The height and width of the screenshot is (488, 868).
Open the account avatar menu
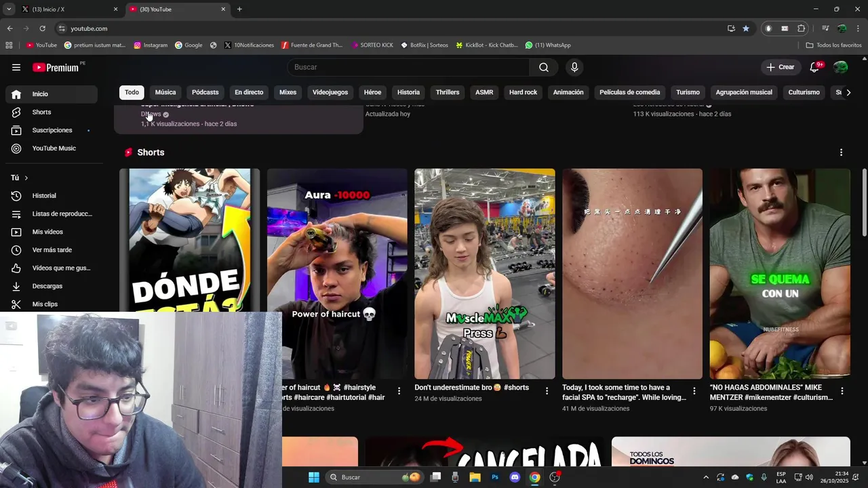click(841, 67)
